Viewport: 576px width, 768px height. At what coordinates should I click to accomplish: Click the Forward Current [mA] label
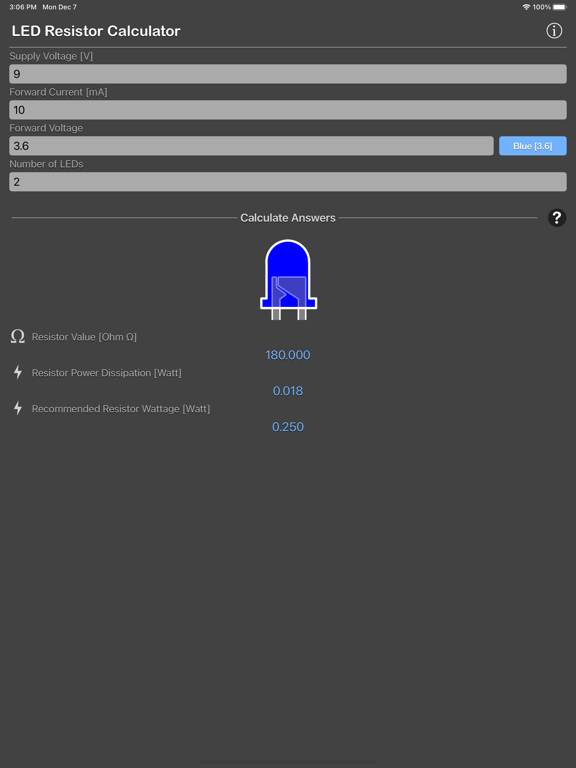(58, 92)
